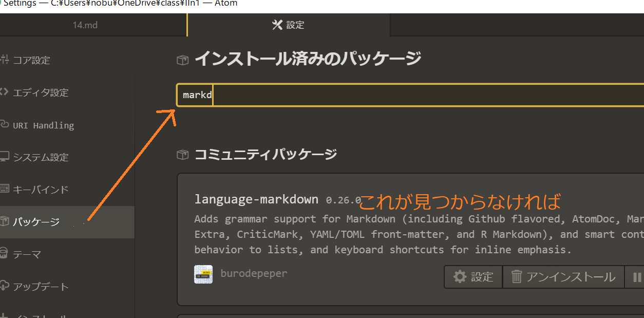Viewport: 644px width, 318px height.
Task: Disable language-markdown with the pause button
Action: (x=637, y=277)
